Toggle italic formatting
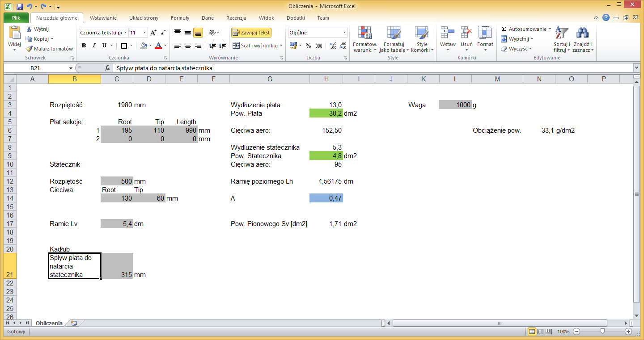 94,46
